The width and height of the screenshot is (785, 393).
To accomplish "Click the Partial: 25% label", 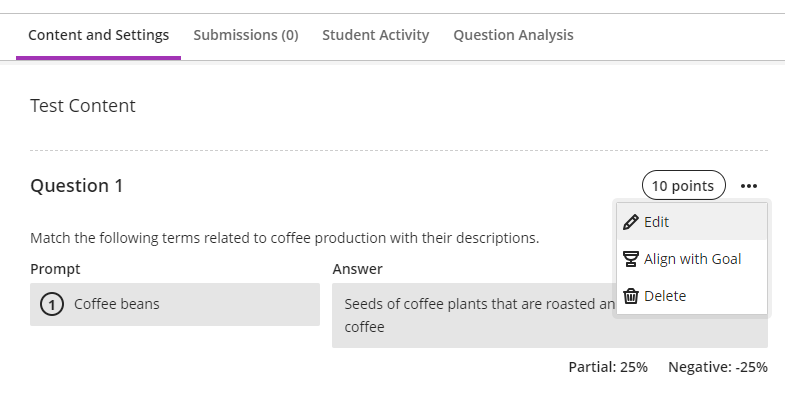I will (x=608, y=367).
